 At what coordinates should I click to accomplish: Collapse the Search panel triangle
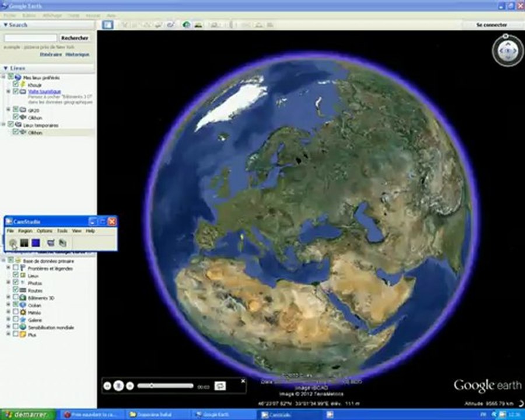[5, 24]
